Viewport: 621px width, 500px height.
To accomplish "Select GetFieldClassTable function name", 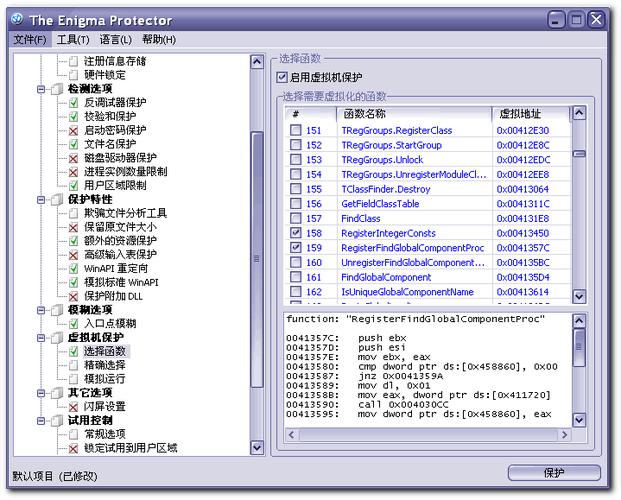I will 380,204.
